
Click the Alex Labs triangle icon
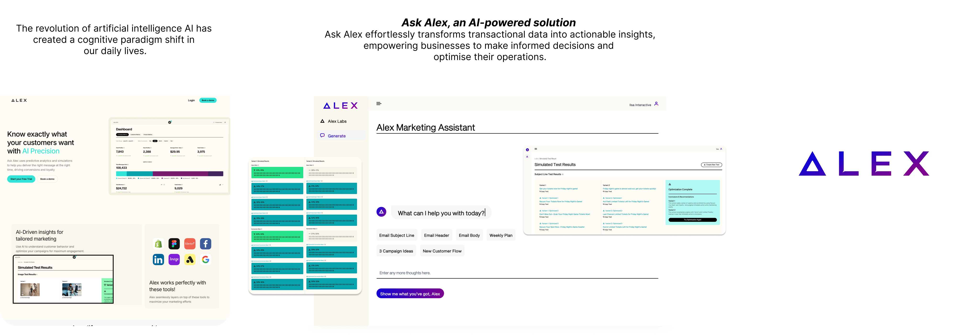point(322,121)
